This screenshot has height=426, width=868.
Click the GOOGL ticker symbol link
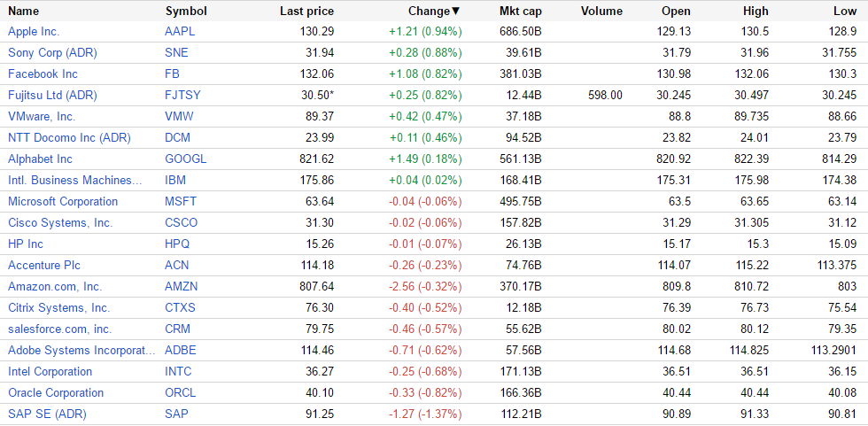click(185, 159)
